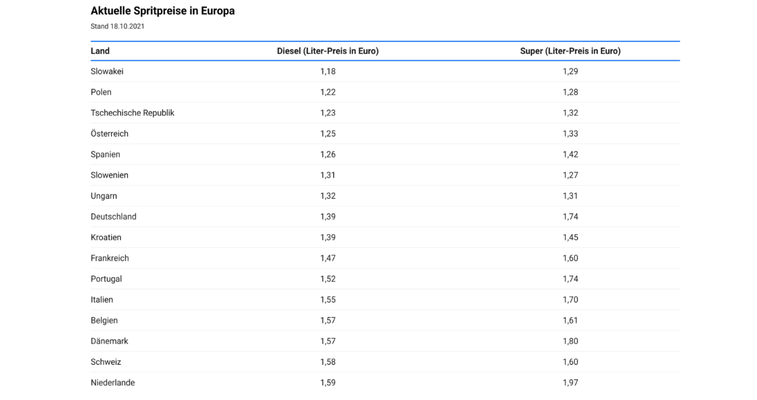This screenshot has width=757, height=400.
Task: Click the title Aktuelle Spritpreise in Europa
Action: click(x=163, y=11)
